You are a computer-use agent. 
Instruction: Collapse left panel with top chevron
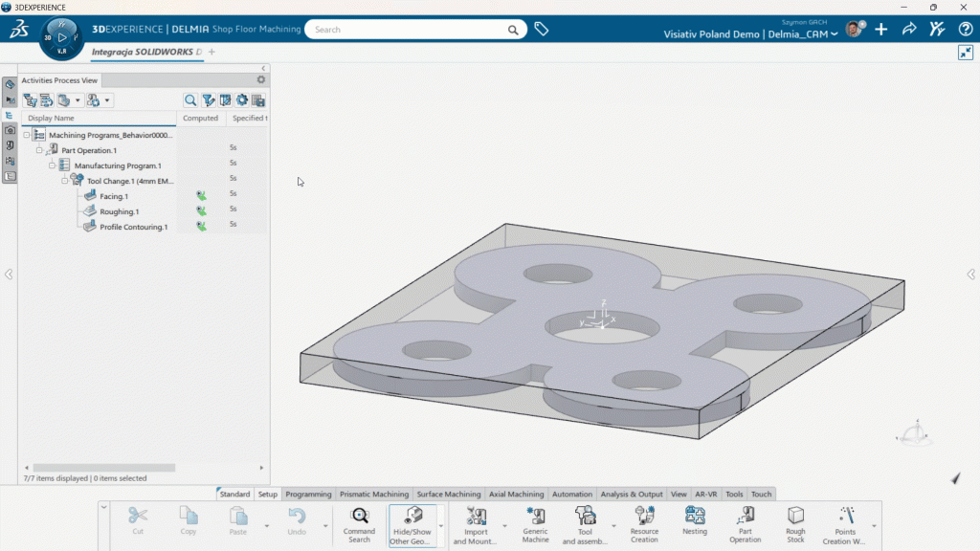[x=263, y=68]
